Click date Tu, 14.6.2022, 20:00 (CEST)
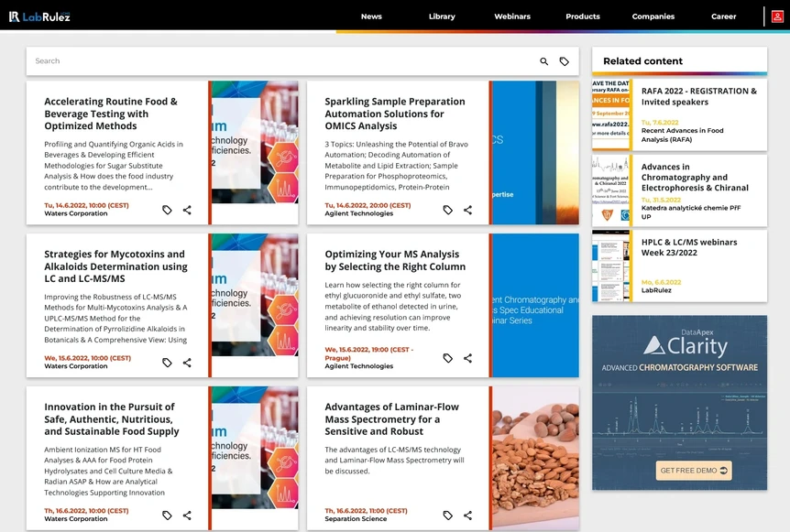The height and width of the screenshot is (532, 790). pyautogui.click(x=368, y=205)
